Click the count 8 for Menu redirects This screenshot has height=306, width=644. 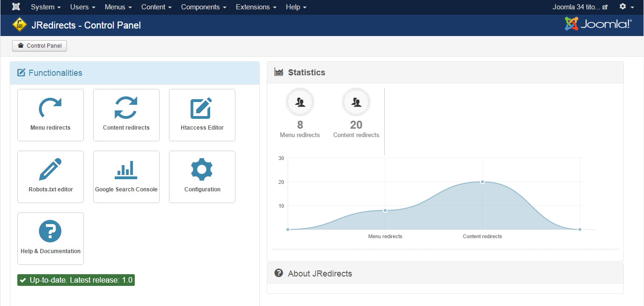pos(300,125)
